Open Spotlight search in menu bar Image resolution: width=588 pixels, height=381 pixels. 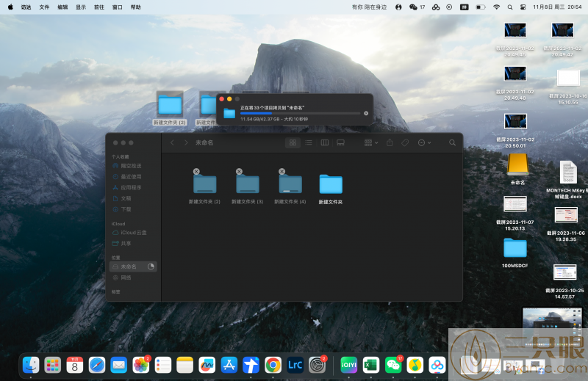[510, 7]
